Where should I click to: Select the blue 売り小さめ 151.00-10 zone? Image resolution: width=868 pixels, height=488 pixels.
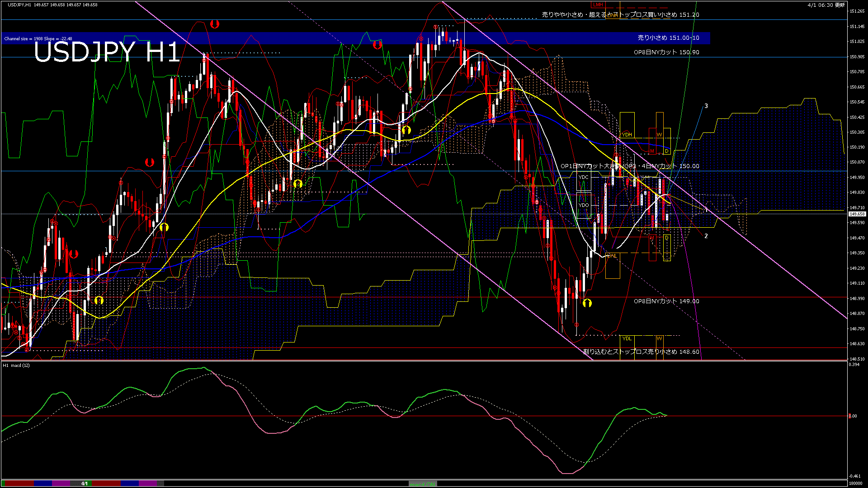[668, 38]
